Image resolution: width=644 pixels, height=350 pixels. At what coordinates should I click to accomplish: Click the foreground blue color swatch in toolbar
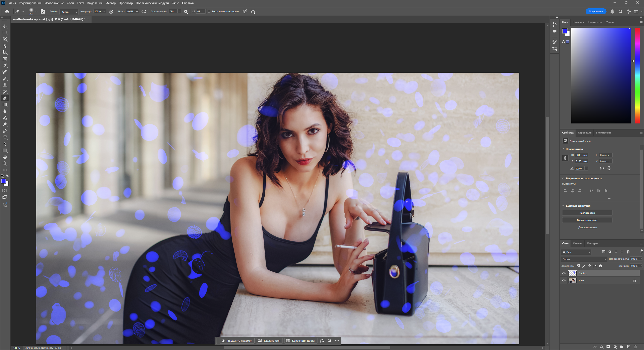(4, 181)
